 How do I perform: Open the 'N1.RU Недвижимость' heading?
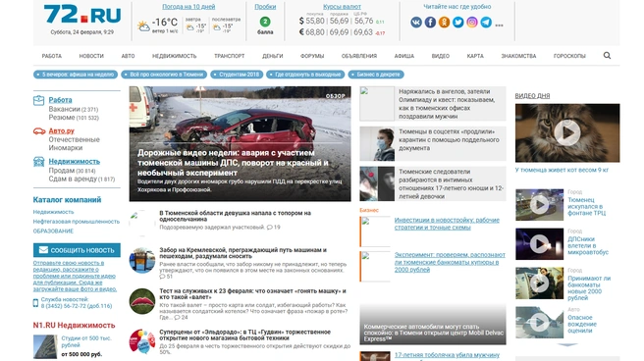click(x=74, y=326)
